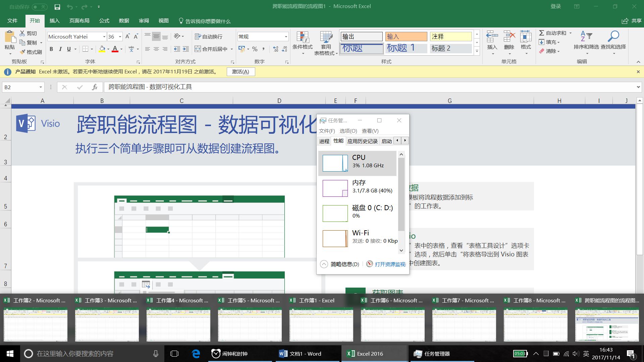Image resolution: width=644 pixels, height=362 pixels.
Task: Click the Insert Function fx icon
Action: coord(95,87)
